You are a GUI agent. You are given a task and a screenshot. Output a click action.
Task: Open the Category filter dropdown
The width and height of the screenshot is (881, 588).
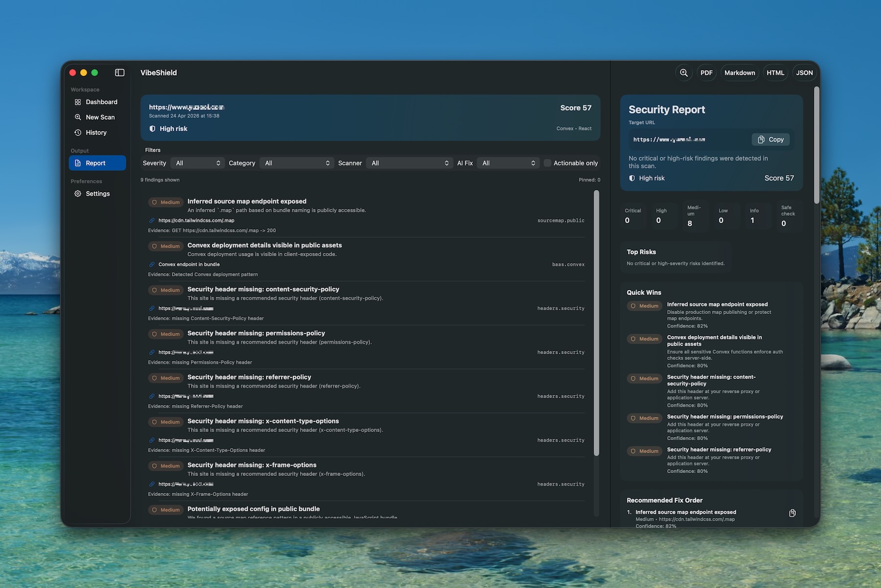(296, 163)
